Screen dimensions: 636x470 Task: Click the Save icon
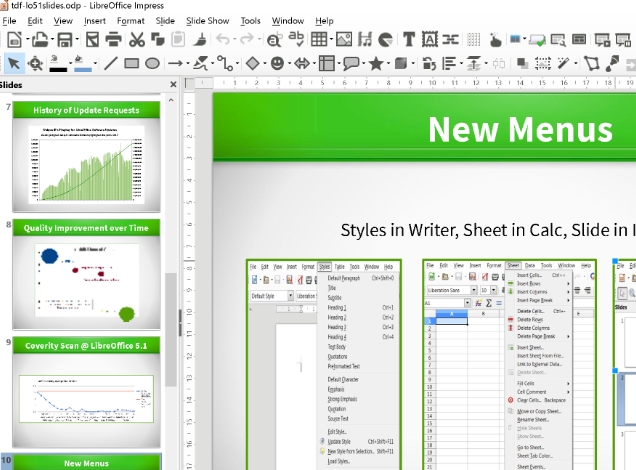click(x=64, y=40)
